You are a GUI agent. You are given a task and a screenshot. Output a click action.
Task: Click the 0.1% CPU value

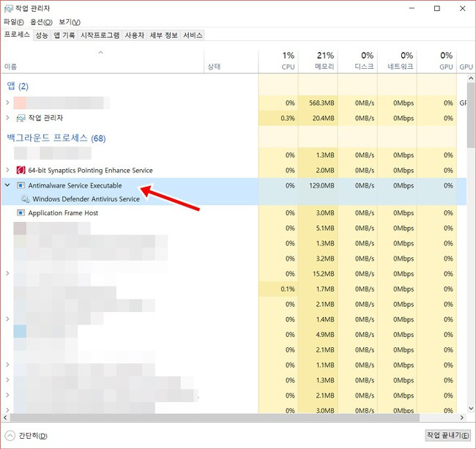point(288,289)
